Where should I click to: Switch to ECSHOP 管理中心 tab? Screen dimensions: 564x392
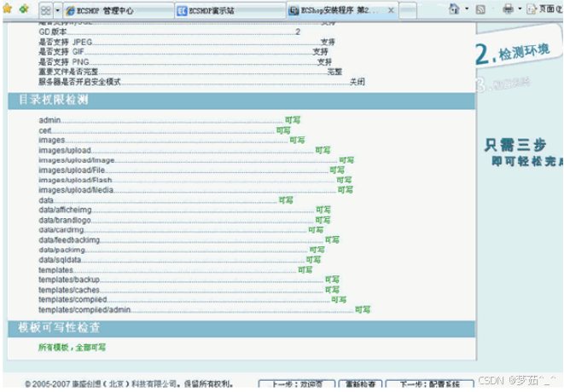click(119, 11)
